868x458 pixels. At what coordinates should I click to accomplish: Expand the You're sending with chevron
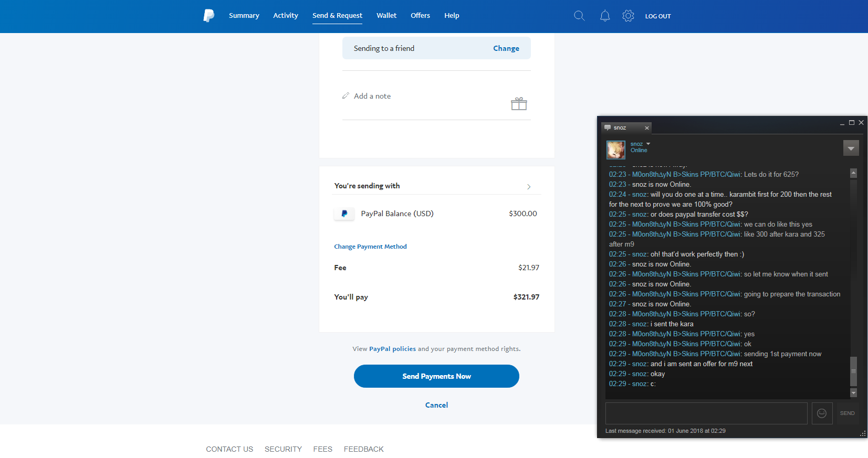tap(529, 187)
